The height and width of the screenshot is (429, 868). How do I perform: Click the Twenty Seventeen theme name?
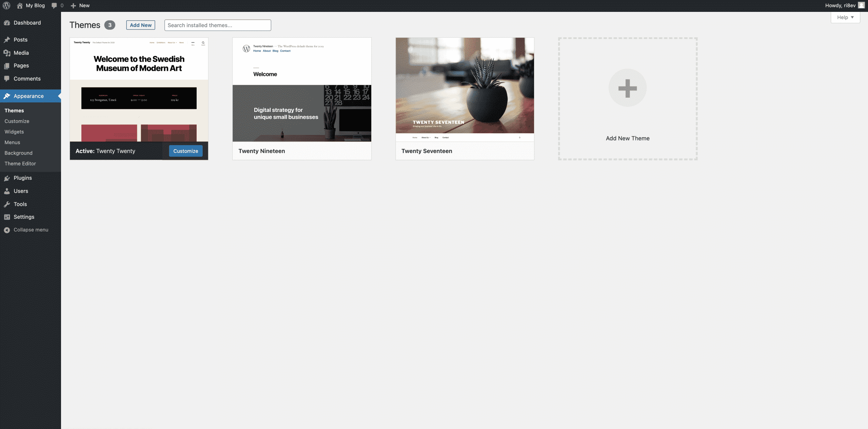click(x=427, y=151)
